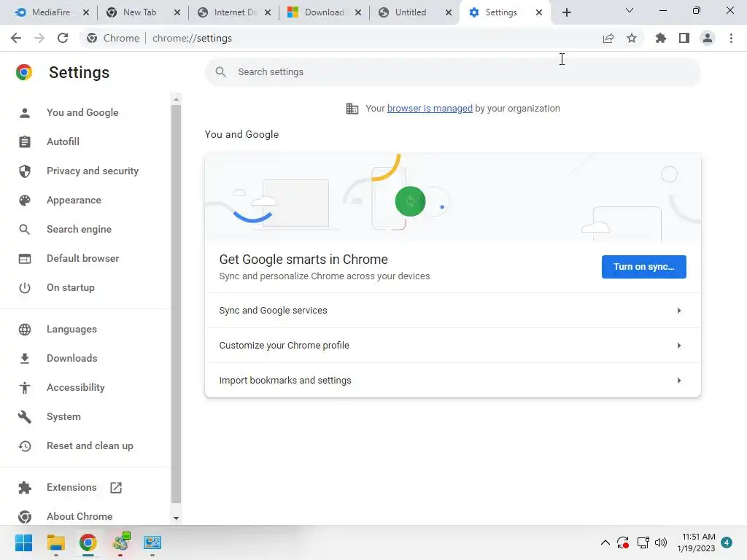
Task: Open the profile avatar menu
Action: [x=708, y=38]
